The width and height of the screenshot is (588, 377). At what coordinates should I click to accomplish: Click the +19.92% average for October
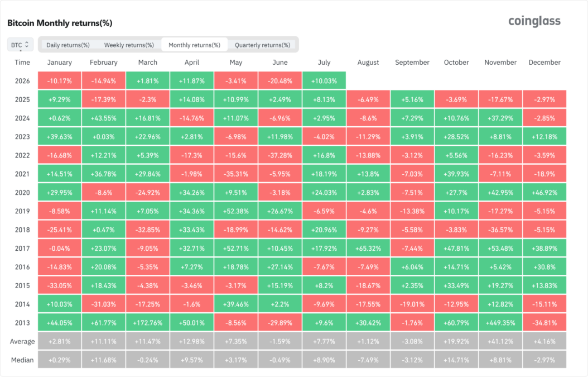456,341
